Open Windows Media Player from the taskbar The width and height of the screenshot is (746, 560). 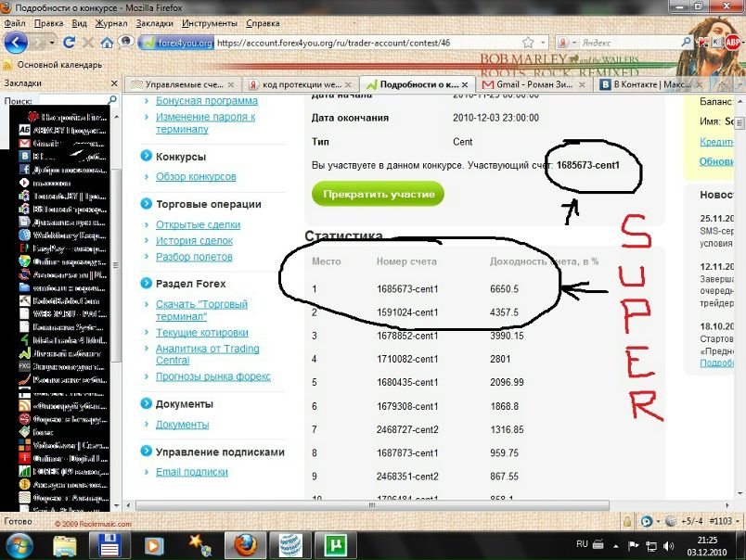pos(153,543)
